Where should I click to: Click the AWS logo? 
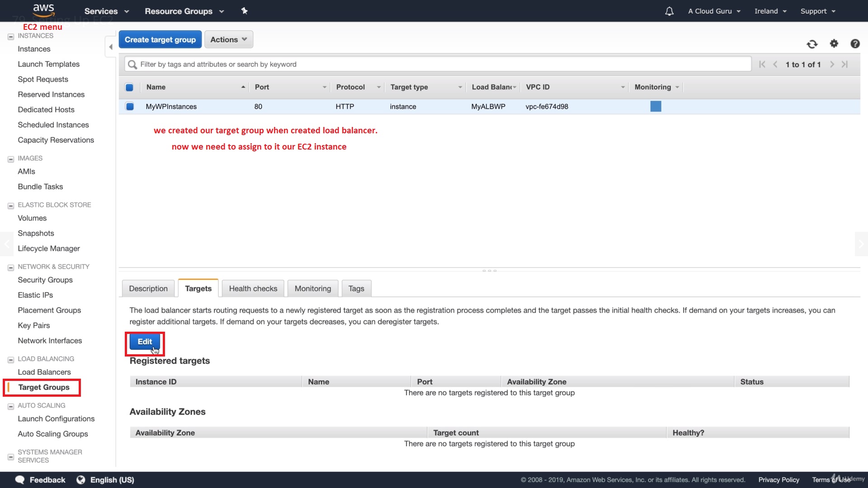[43, 10]
